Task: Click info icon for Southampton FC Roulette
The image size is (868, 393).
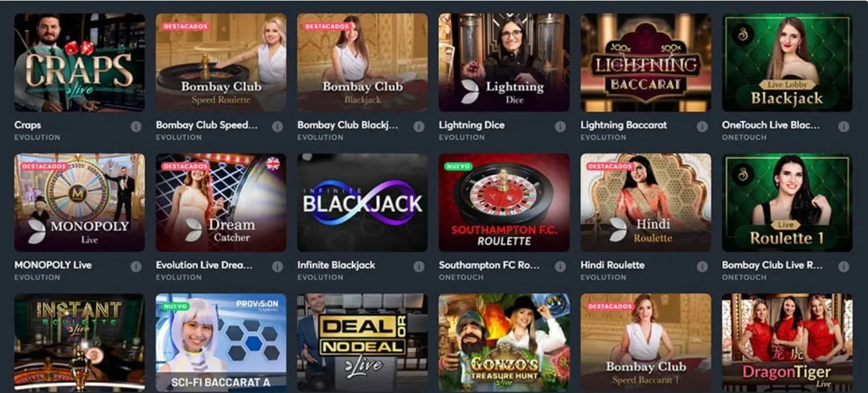Action: [x=560, y=267]
